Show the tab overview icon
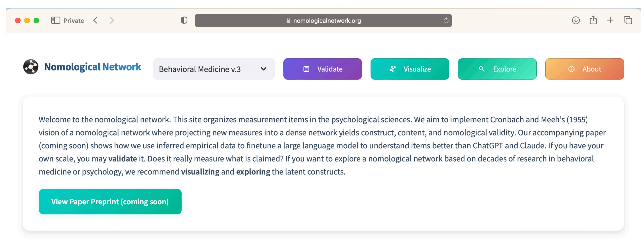The image size is (644, 246). (628, 20)
